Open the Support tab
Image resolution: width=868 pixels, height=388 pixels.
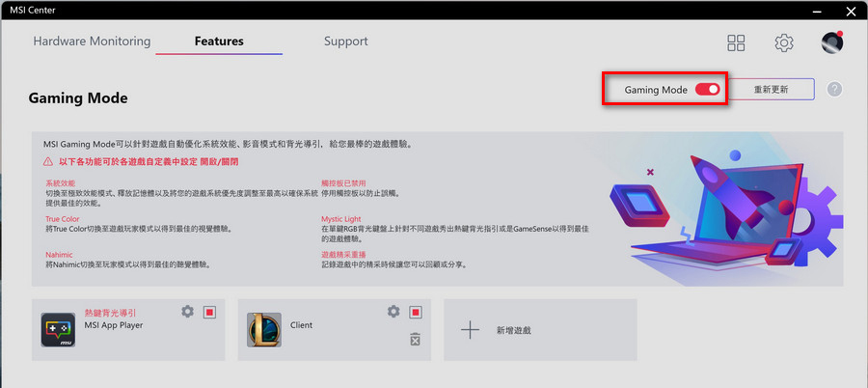point(346,42)
